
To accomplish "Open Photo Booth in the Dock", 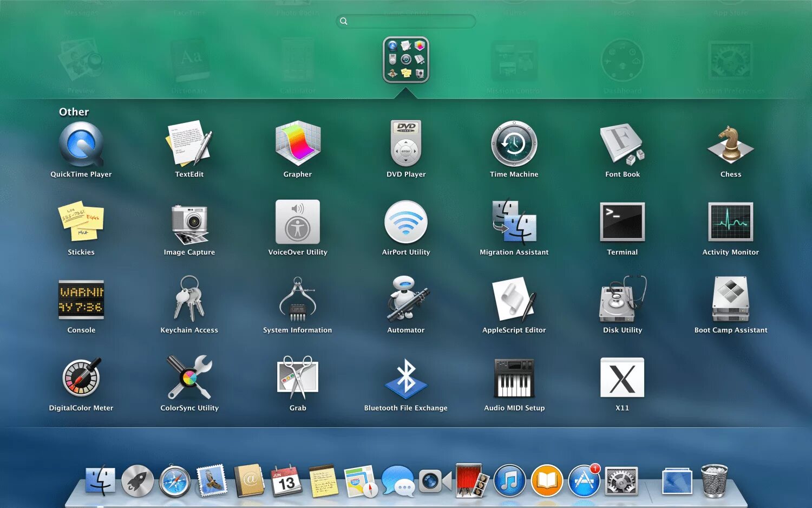I will click(x=472, y=480).
